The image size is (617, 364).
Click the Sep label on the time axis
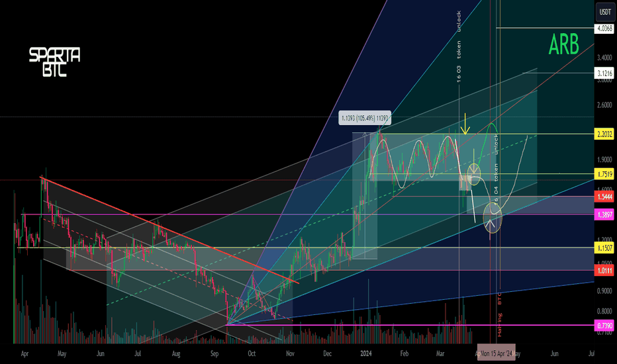tap(214, 354)
